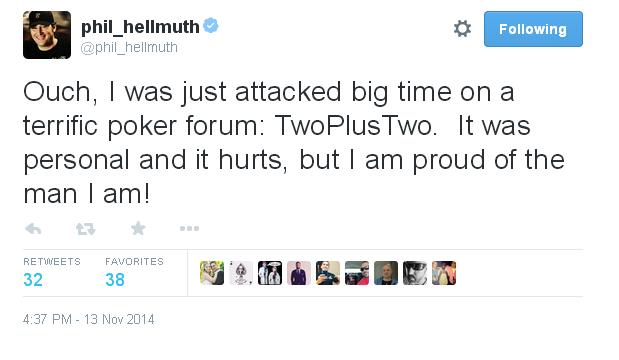The height and width of the screenshot is (360, 619).
Task: Click the black-and-white avatar of man in cap
Action: click(x=415, y=273)
